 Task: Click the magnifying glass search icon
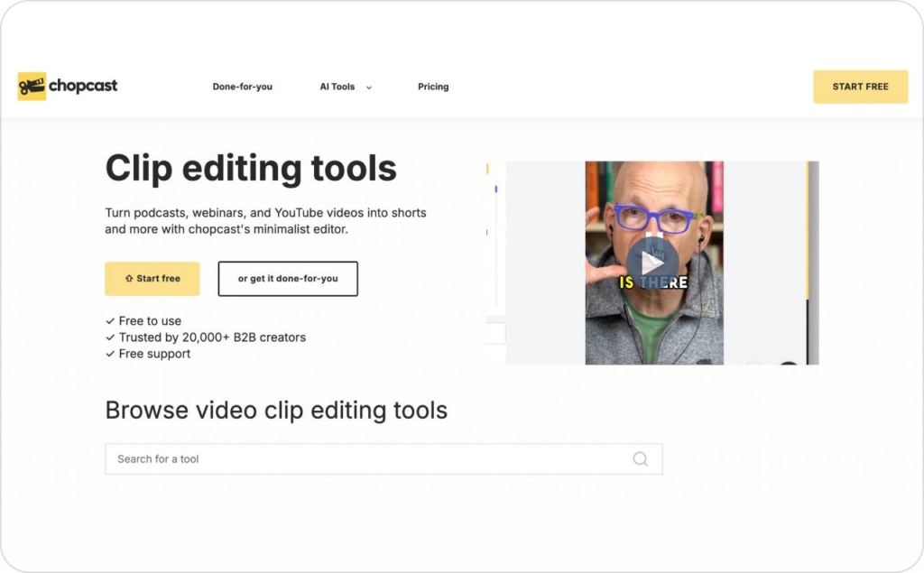[x=640, y=458]
